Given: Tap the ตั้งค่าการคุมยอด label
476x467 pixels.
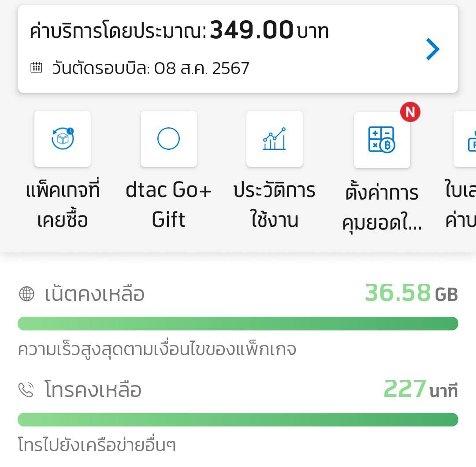Looking at the screenshot, I should click(382, 208).
